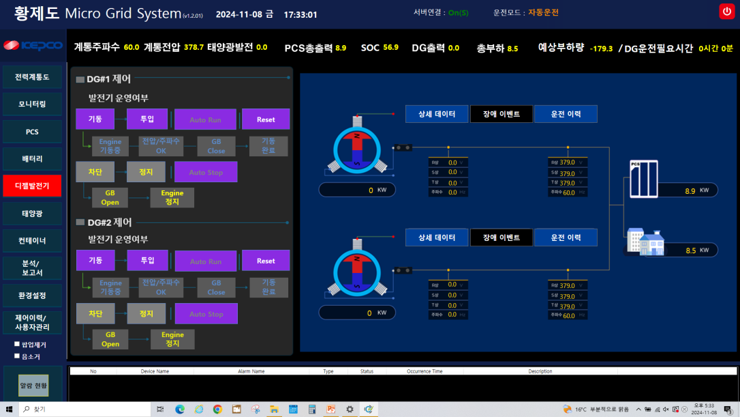This screenshot has width=740, height=417.
Task: Open DG#2 운전 이력 tab
Action: [x=565, y=237]
